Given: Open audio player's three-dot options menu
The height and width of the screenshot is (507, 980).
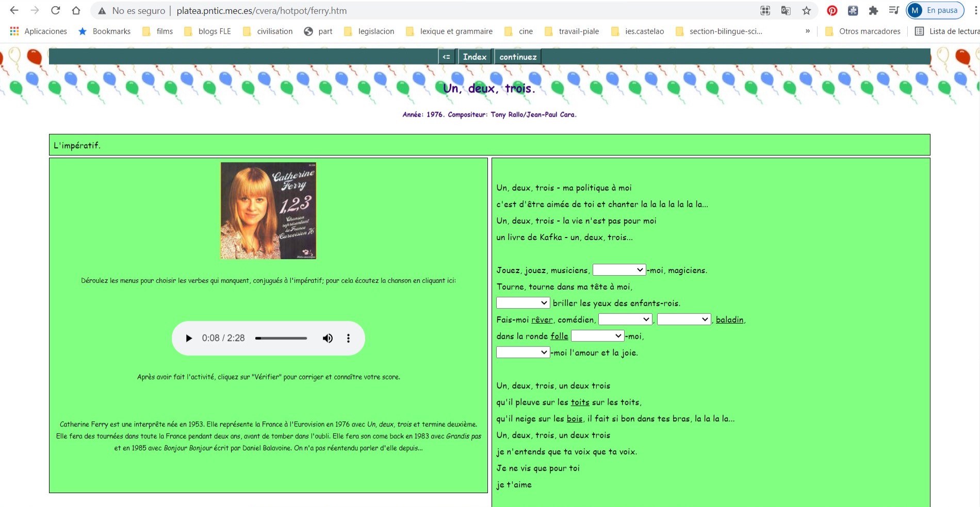Looking at the screenshot, I should pyautogui.click(x=348, y=338).
